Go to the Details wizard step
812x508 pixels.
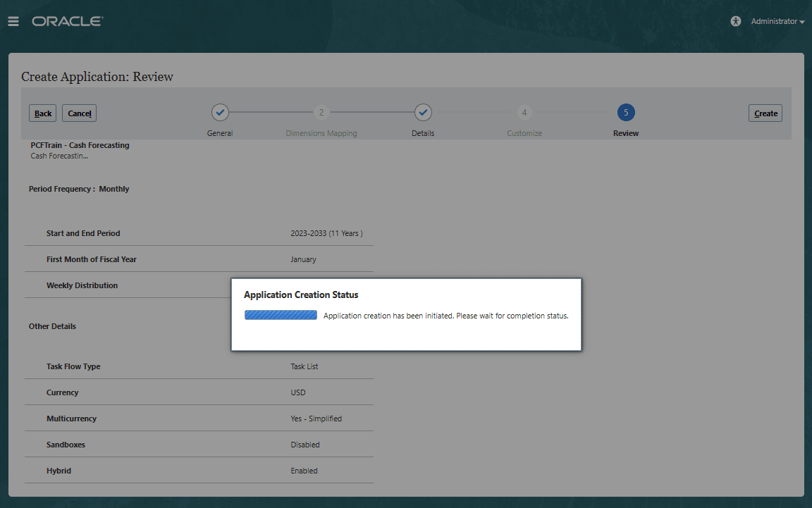423,112
